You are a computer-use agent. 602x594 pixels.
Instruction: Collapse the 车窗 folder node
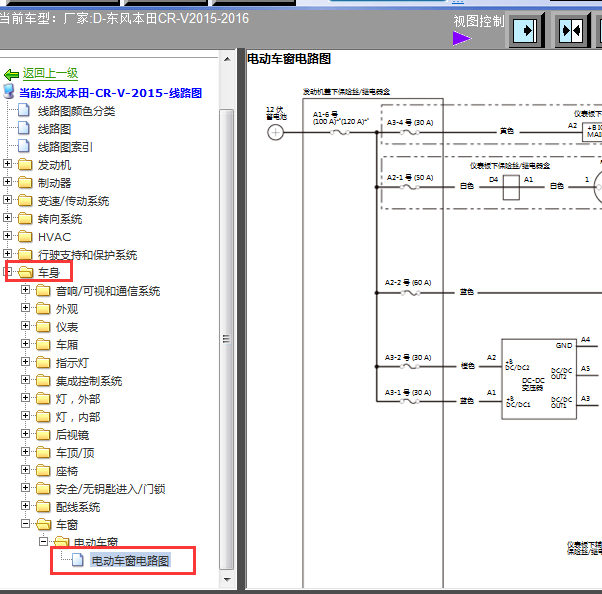click(x=25, y=524)
